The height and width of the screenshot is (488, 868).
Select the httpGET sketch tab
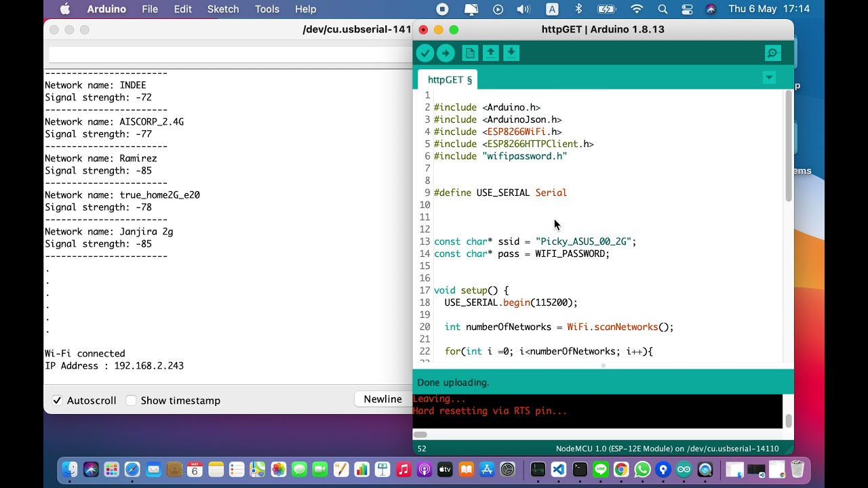(449, 80)
